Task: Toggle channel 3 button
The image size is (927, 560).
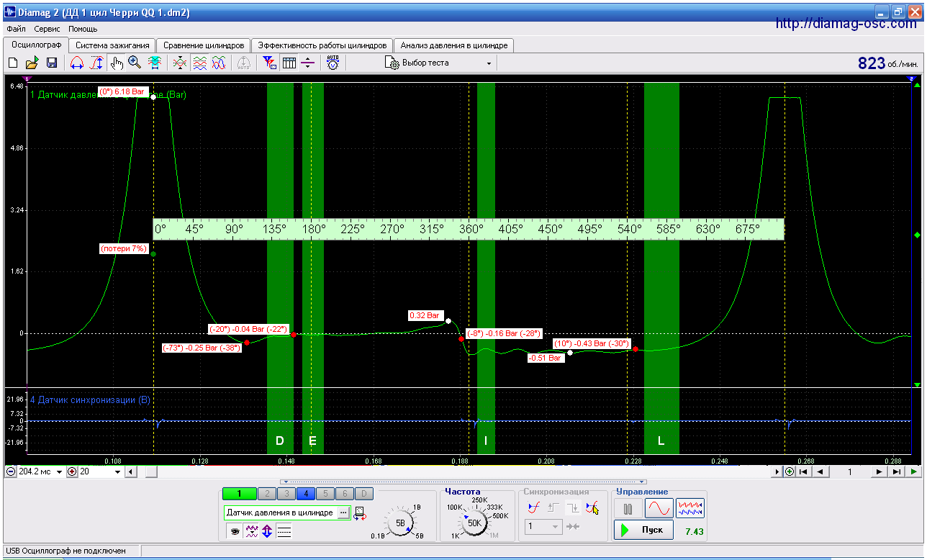Action: click(x=286, y=494)
